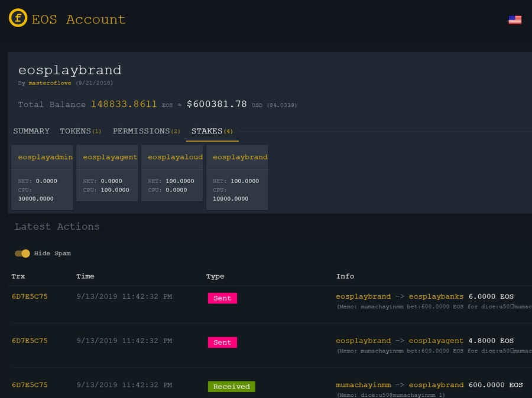Click the eosplaybrand stake card link
The image size is (532, 398).
(240, 157)
